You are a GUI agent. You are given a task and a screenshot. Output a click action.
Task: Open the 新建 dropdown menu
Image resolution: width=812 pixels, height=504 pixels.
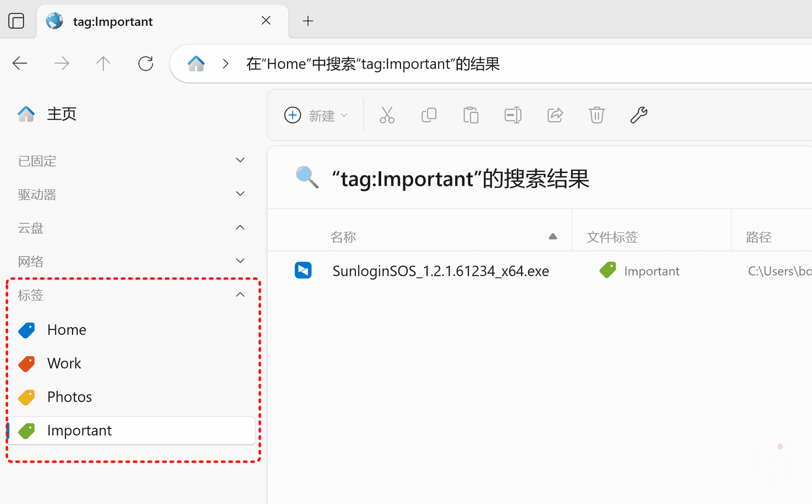tap(316, 115)
